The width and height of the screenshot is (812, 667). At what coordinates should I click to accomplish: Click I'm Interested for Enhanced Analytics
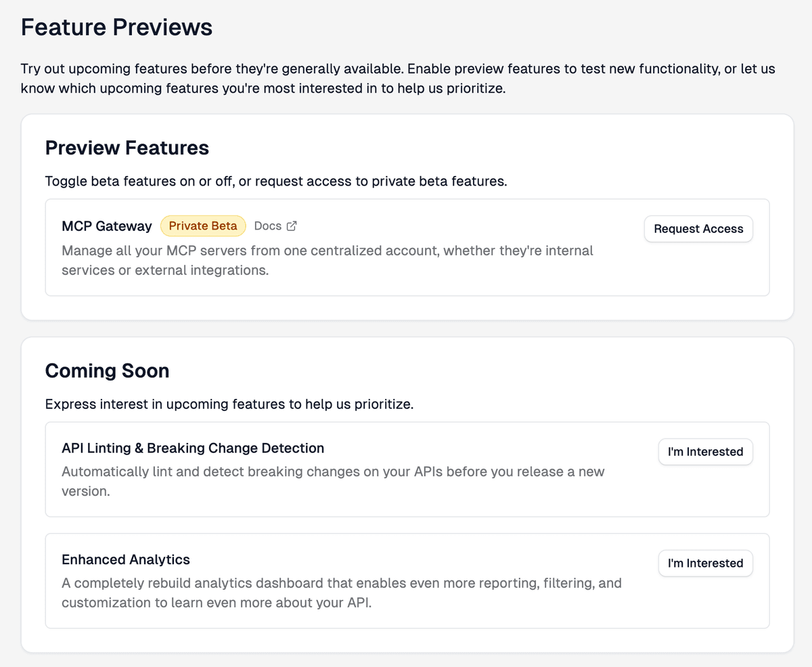[705, 563]
